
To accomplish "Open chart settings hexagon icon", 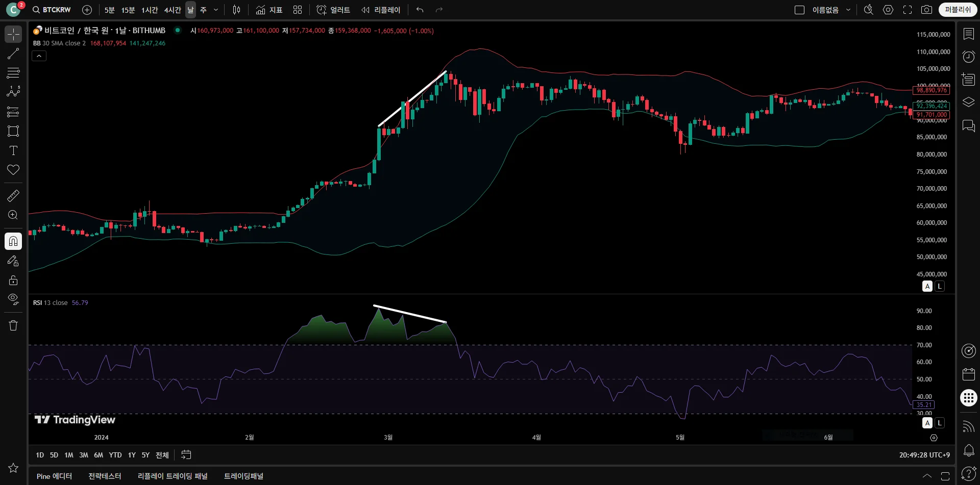I will 888,10.
